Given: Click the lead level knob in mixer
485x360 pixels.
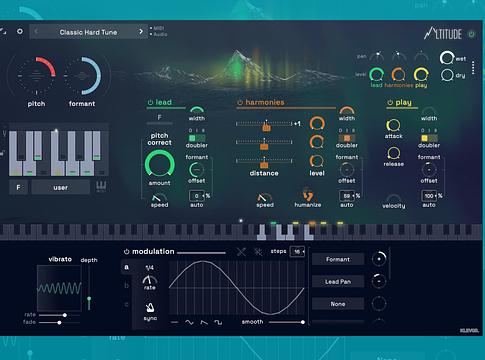Looking at the screenshot, I should pos(376,74).
